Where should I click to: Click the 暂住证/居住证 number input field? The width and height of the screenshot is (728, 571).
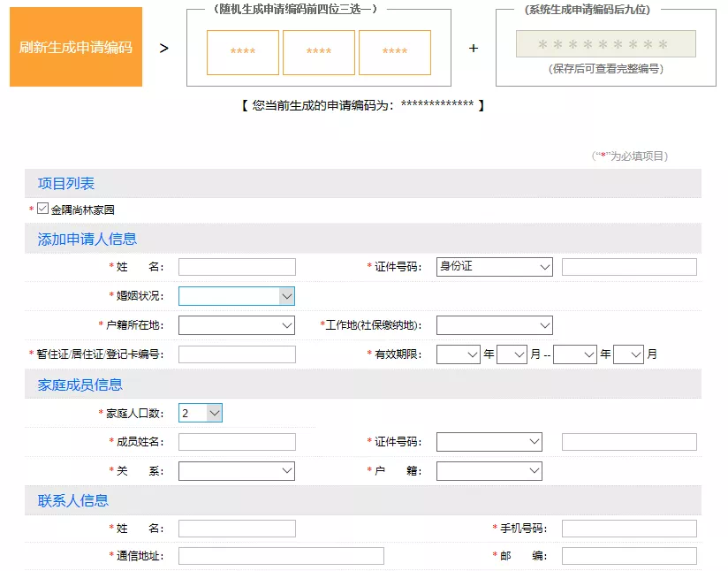(x=237, y=354)
